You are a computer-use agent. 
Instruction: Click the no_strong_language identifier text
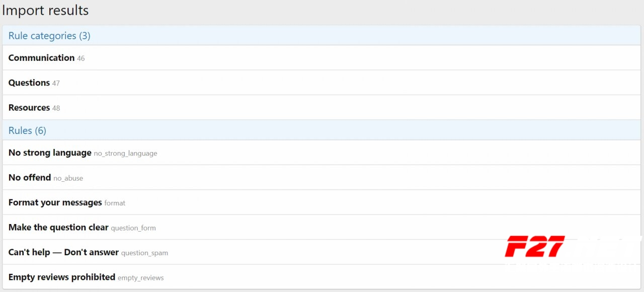point(125,154)
